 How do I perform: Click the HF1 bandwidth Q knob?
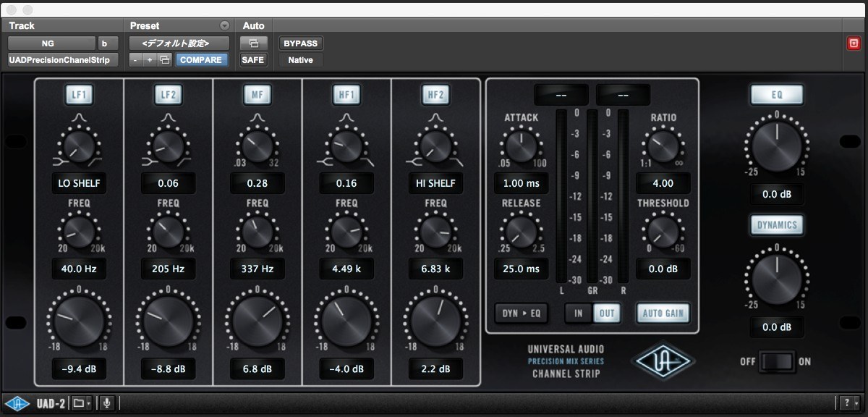click(346, 145)
